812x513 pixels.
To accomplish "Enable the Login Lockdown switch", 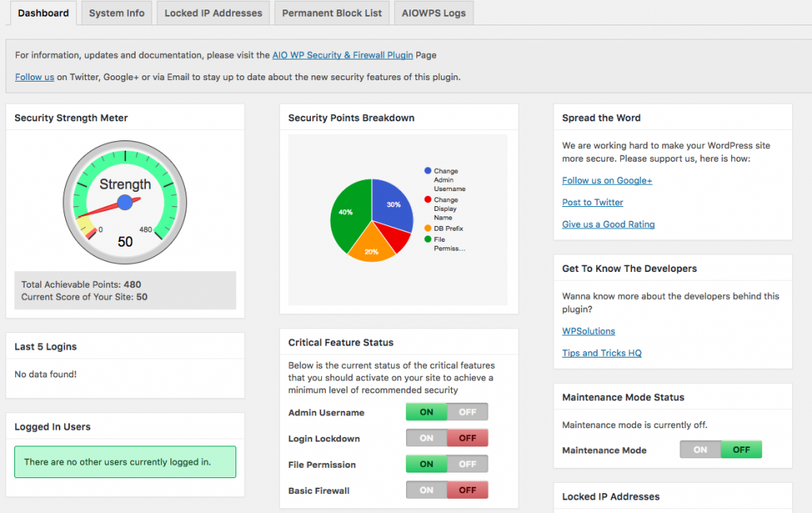I will (x=427, y=438).
